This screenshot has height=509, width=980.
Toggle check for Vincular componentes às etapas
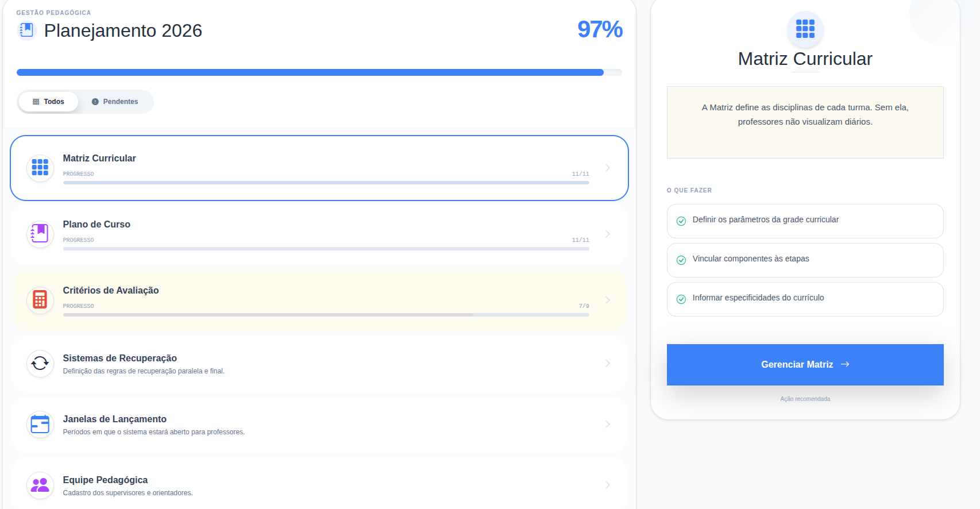tap(681, 260)
